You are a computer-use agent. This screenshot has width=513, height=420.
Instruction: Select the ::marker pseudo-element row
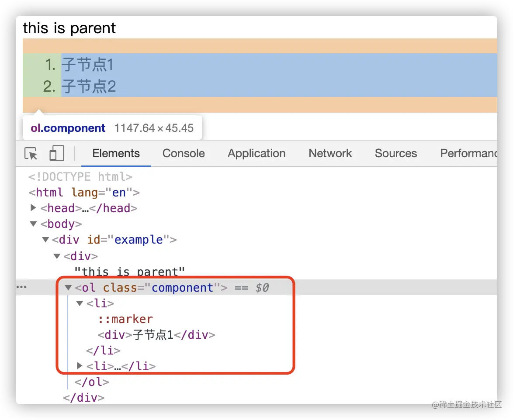point(125,319)
